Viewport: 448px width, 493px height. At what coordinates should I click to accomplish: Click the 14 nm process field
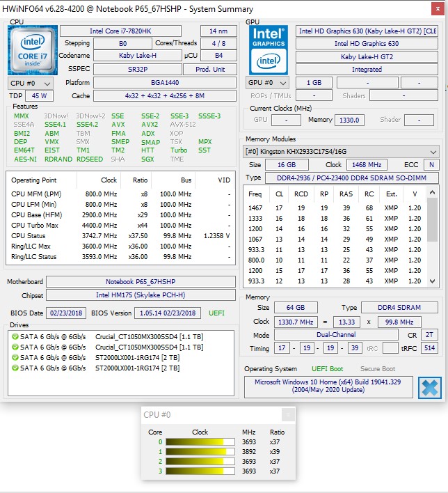218,31
